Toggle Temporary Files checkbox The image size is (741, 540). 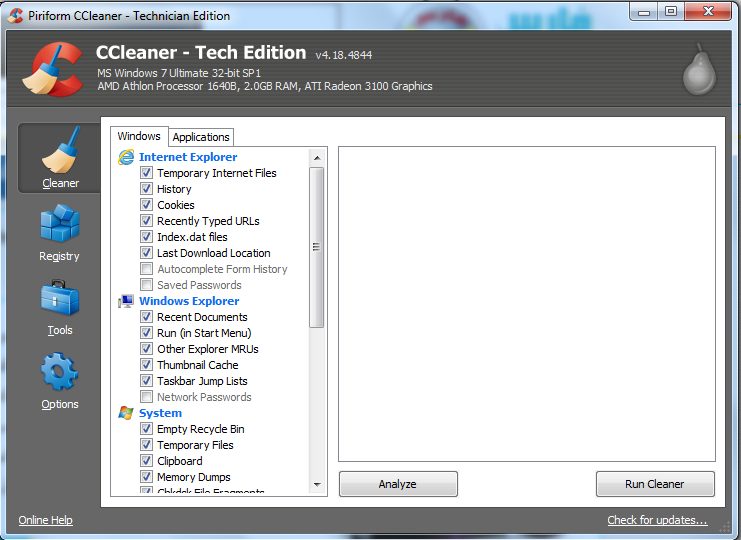click(146, 445)
